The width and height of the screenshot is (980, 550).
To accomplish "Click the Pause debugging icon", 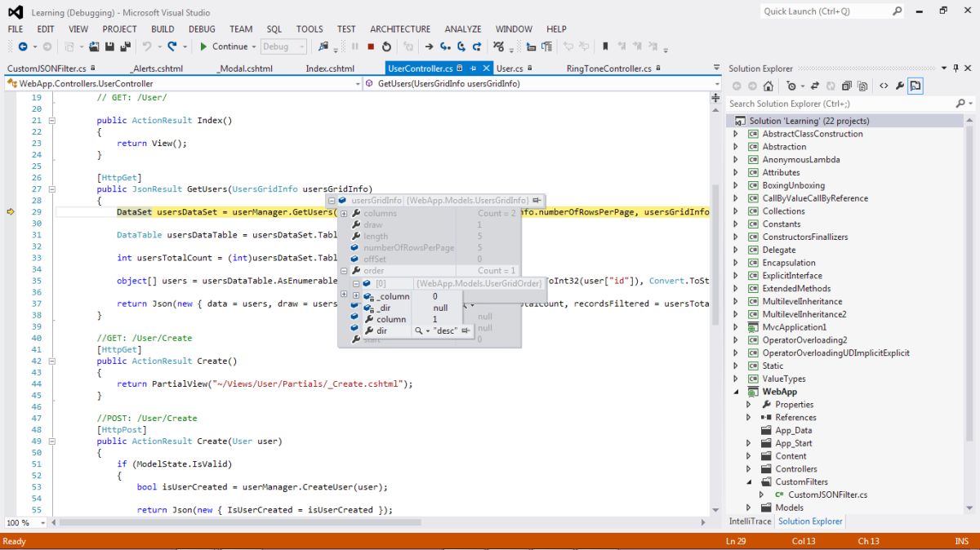I will [354, 47].
